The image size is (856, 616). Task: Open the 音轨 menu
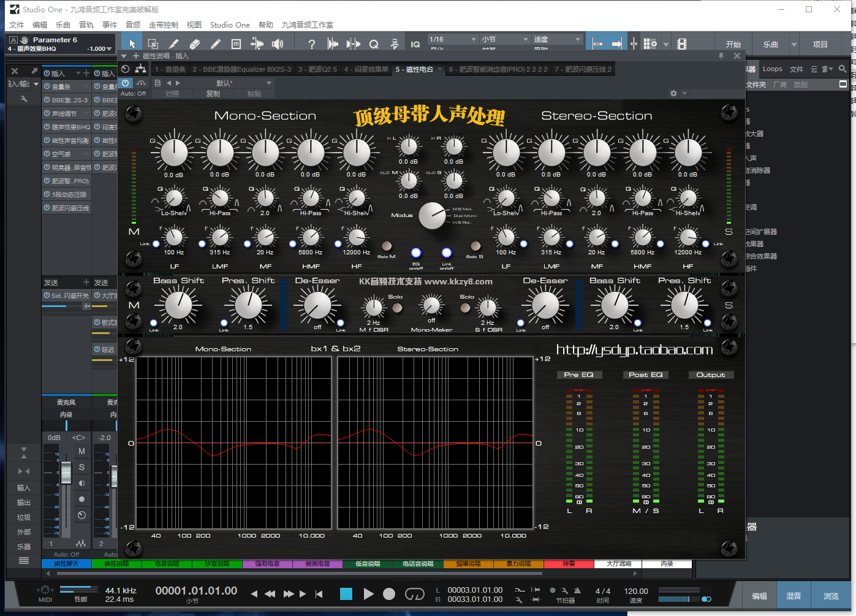[x=86, y=25]
